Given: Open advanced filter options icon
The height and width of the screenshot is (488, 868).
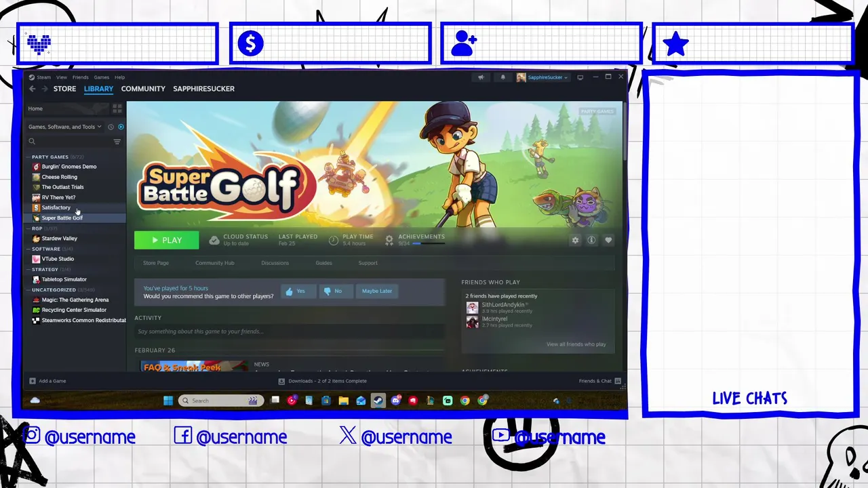Looking at the screenshot, I should coord(117,142).
